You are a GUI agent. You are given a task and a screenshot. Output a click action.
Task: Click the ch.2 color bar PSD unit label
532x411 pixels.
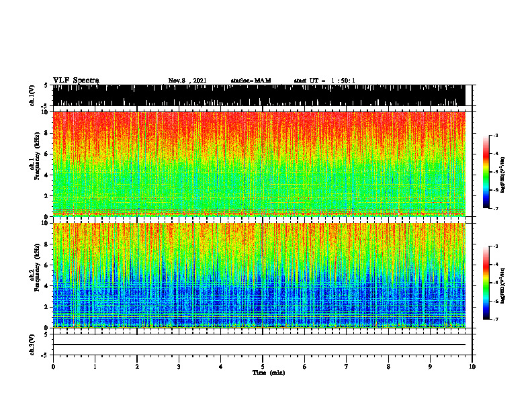coord(502,285)
